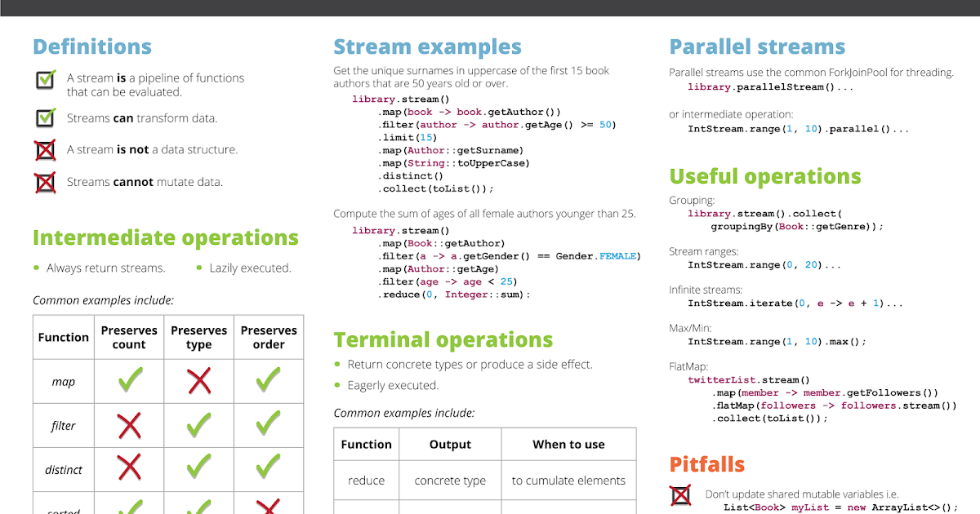Click the green check for distinct preserves order
980x514 pixels.
point(268,467)
